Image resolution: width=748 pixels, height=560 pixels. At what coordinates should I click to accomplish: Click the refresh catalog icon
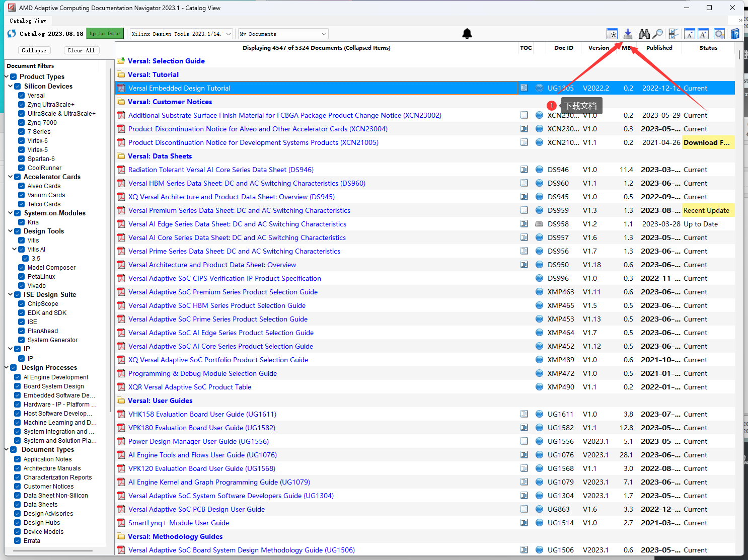pos(12,34)
